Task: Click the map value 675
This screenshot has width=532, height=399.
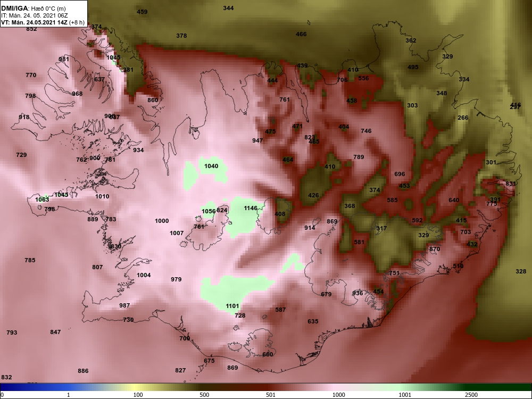Action: pos(209,361)
